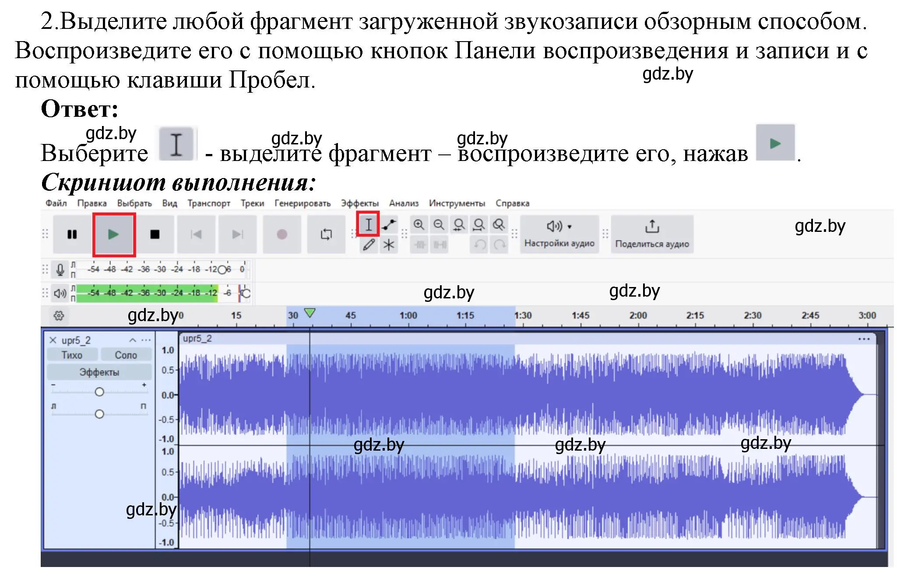Skip to start of track
Image resolution: width=897 pixels, height=588 pixels.
196,234
